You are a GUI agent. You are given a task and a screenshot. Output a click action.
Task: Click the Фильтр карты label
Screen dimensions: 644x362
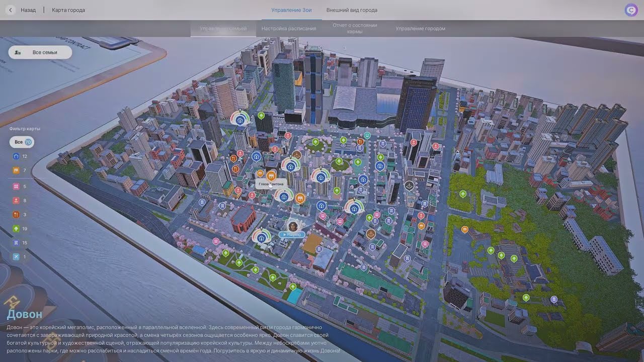tap(25, 129)
